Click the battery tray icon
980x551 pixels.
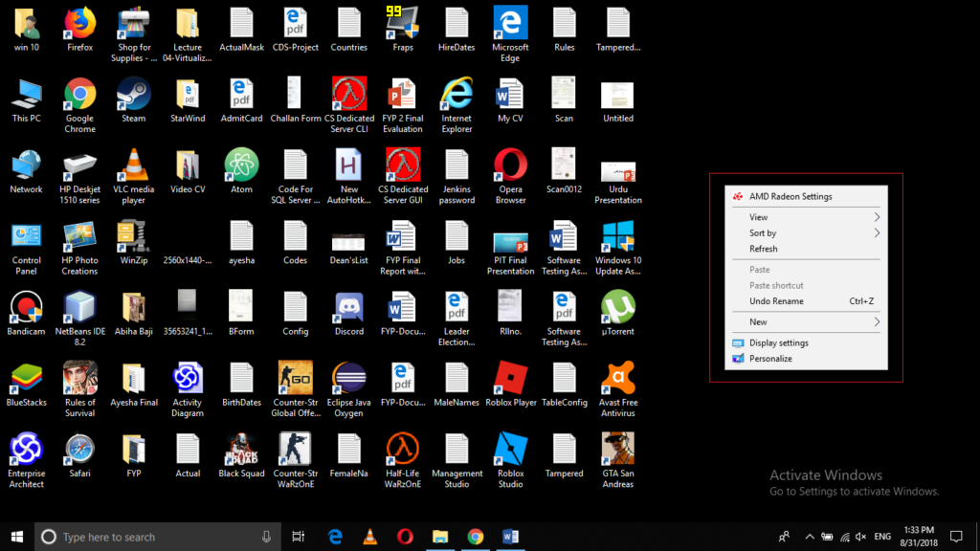(827, 537)
